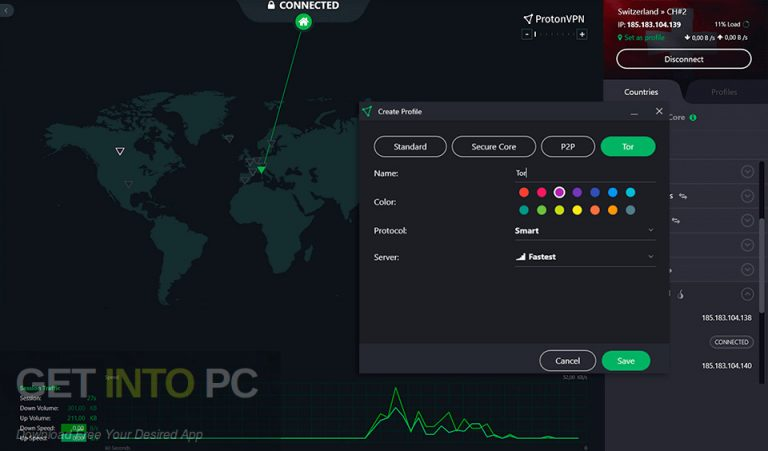Click the green connected server marker on map
Image resolution: width=768 pixels, height=451 pixels.
click(x=262, y=170)
